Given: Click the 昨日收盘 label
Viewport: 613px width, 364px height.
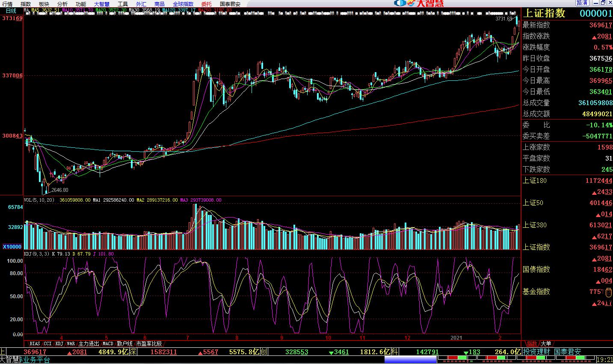Looking at the screenshot, I should pyautogui.click(x=536, y=59).
